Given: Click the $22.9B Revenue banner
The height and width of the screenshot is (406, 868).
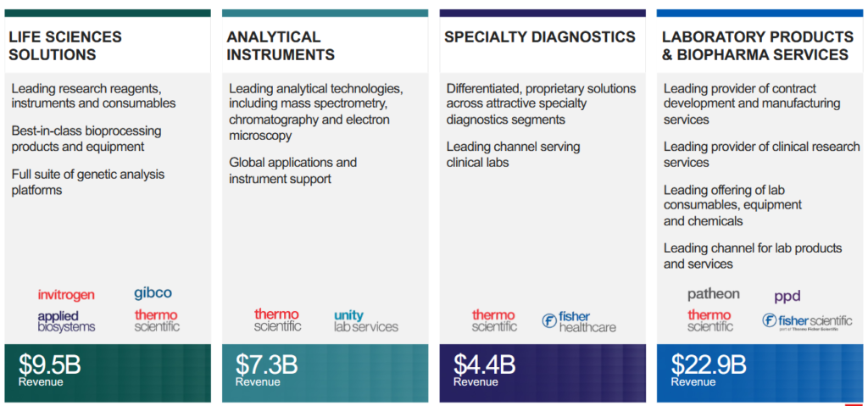Looking at the screenshot, I should [x=760, y=373].
